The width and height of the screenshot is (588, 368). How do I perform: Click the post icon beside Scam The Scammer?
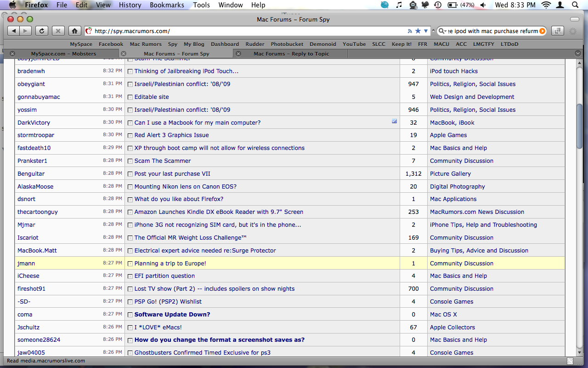point(130,161)
